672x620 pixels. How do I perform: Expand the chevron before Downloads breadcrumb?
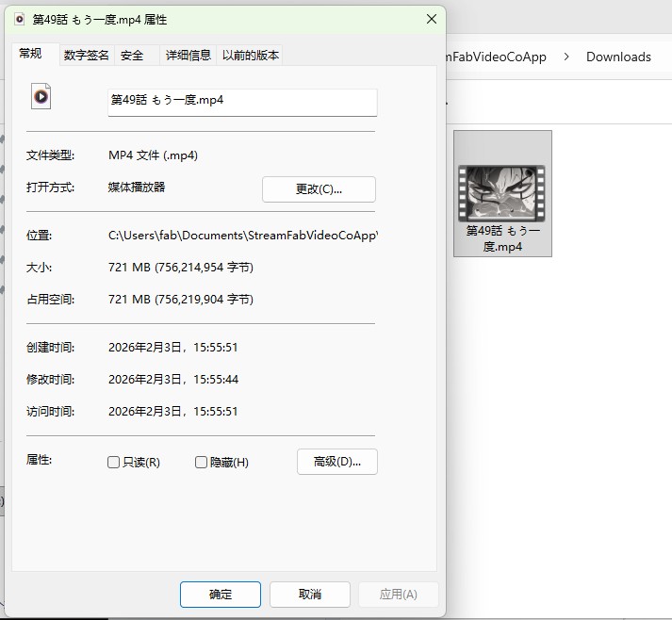pyautogui.click(x=566, y=57)
